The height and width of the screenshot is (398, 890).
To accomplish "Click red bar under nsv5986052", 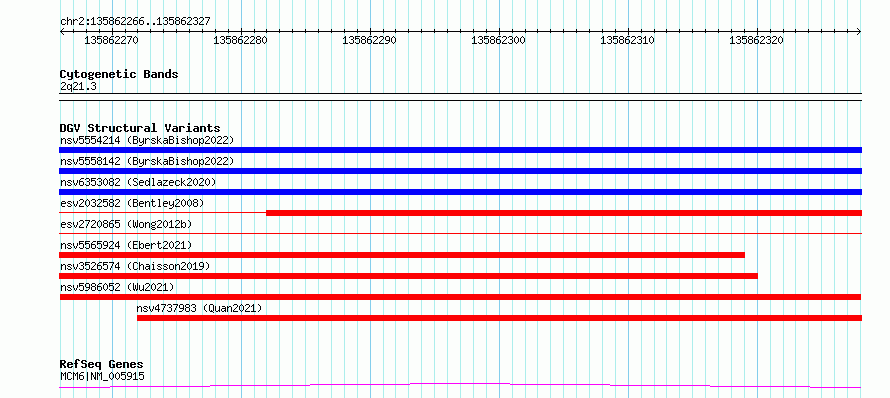I will (460, 297).
